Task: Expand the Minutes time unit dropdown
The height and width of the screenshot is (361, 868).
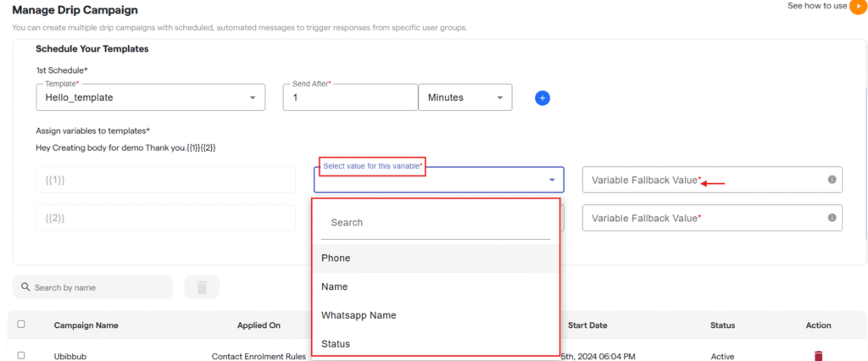Action: coord(499,97)
